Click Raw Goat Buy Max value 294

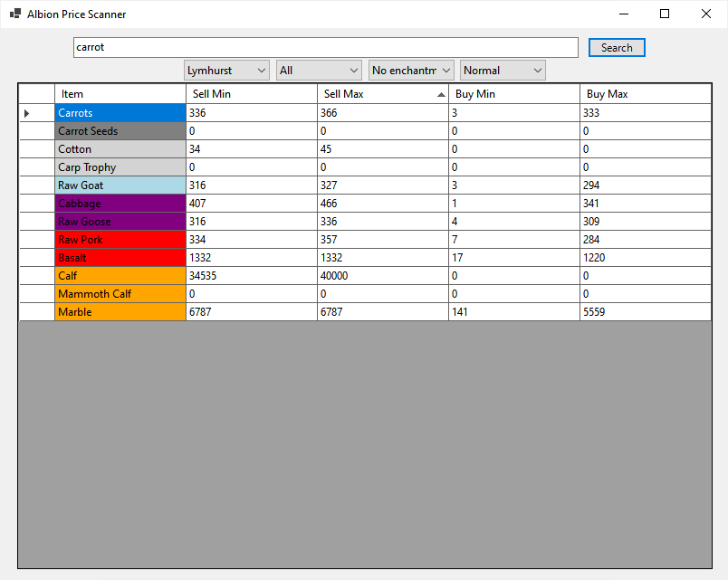(646, 185)
